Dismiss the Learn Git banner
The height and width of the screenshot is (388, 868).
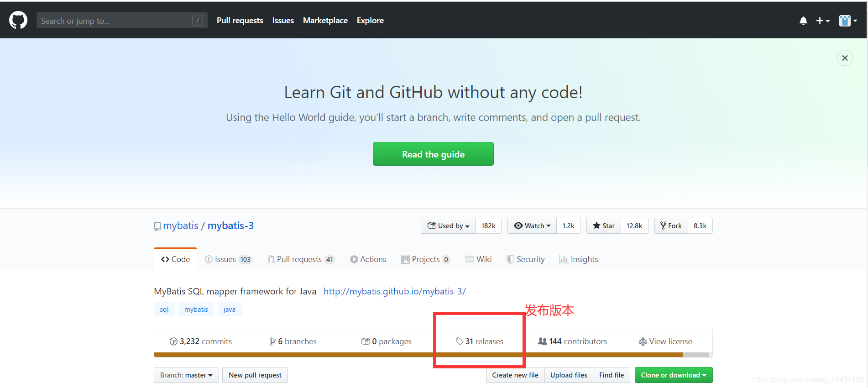(x=845, y=58)
